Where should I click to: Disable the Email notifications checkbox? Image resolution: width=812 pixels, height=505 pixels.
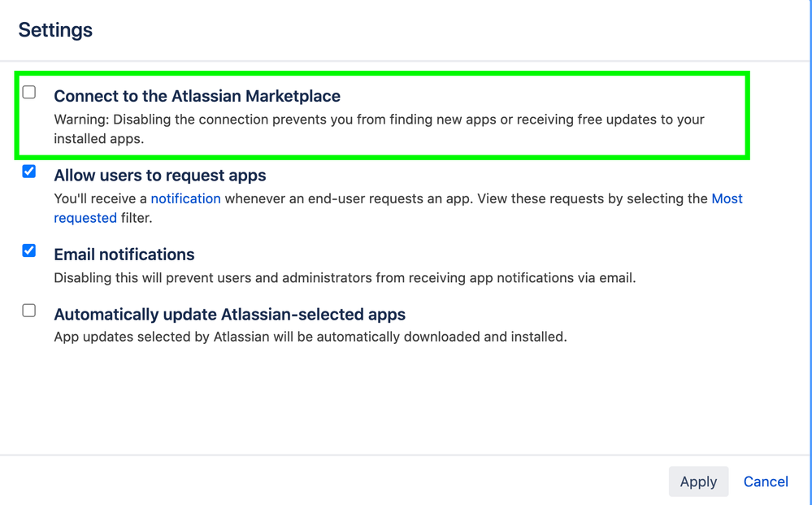click(29, 250)
